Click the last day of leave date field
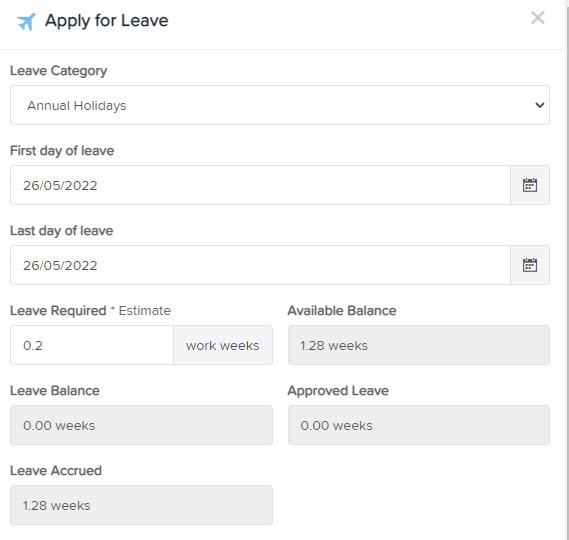The image size is (569, 540). (x=260, y=265)
